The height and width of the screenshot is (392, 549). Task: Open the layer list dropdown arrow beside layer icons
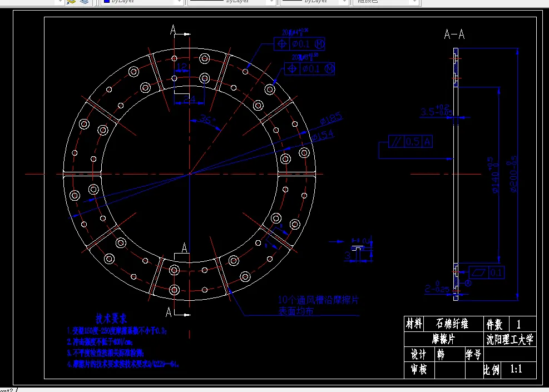tap(59, 2)
